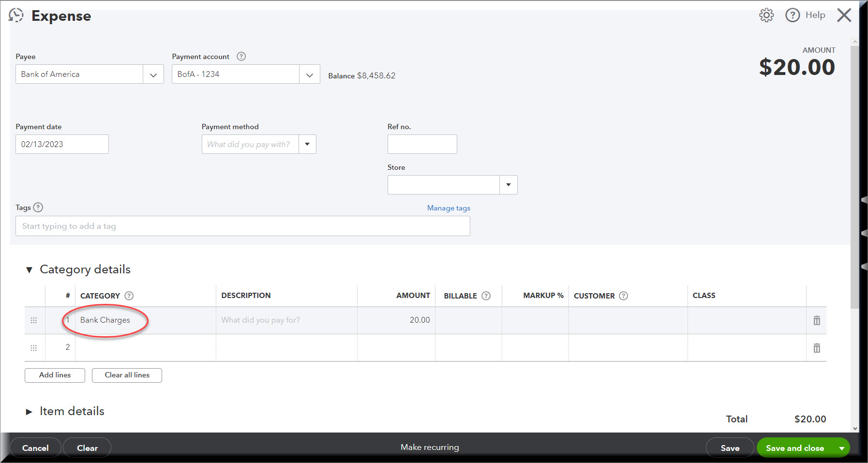Delete line 2 with the trash icon
The width and height of the screenshot is (868, 463).
(x=817, y=348)
